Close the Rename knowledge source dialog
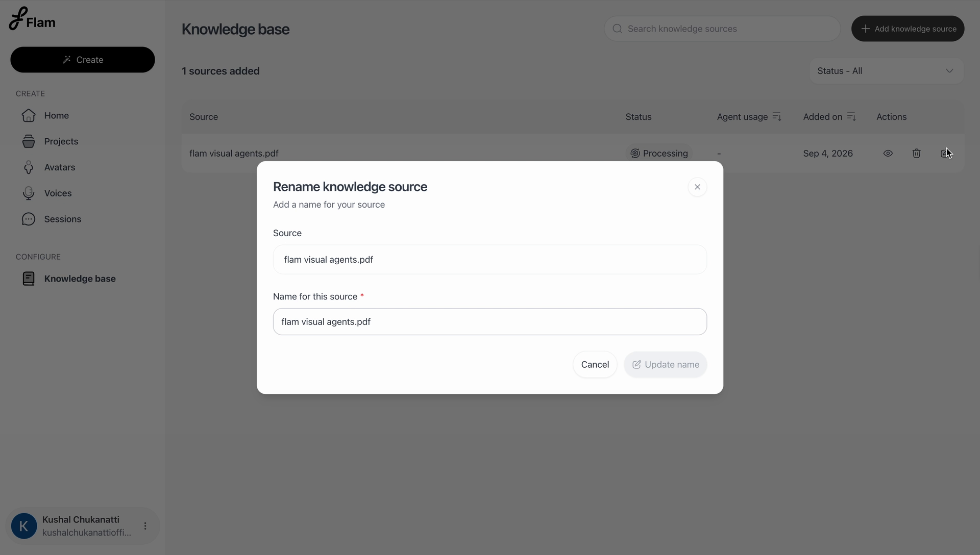Screen dimensions: 980x555 (x=697, y=187)
